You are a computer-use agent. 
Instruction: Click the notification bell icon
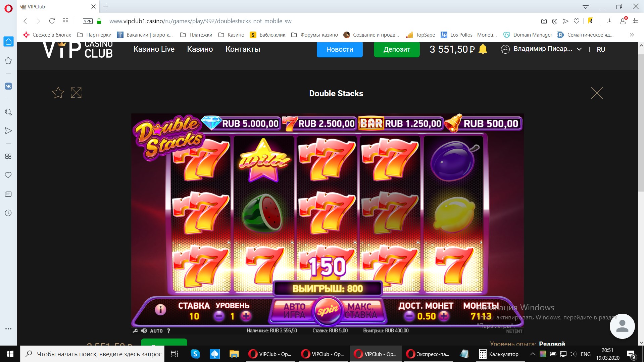[x=483, y=49]
